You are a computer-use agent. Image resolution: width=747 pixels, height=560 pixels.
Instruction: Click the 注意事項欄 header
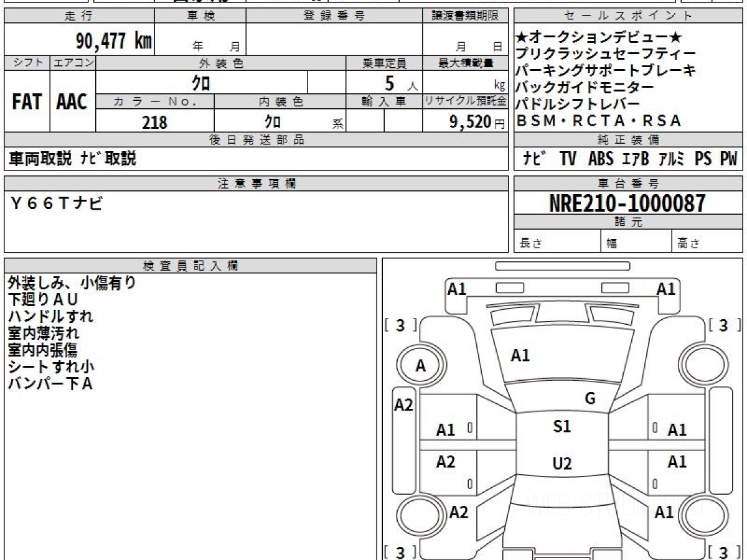pos(256,183)
